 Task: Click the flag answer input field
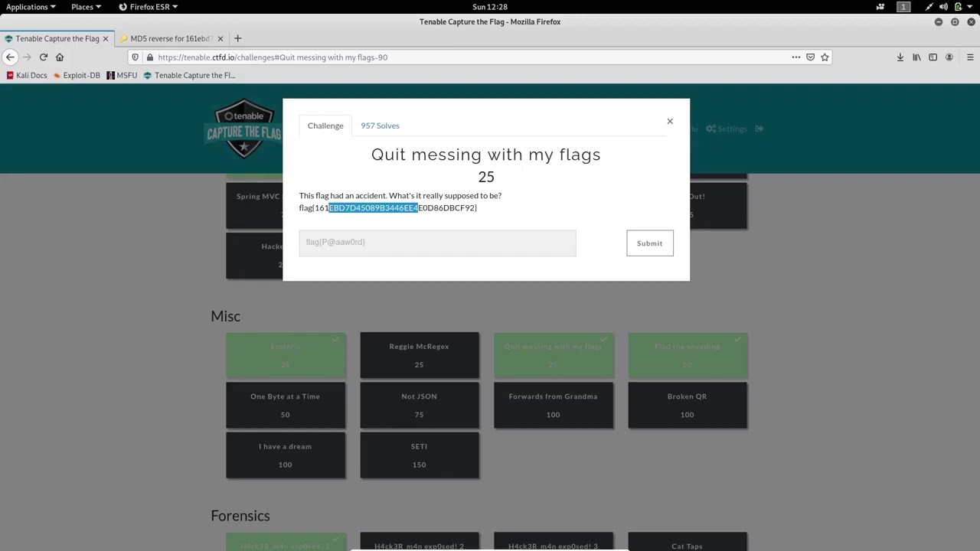[437, 243]
